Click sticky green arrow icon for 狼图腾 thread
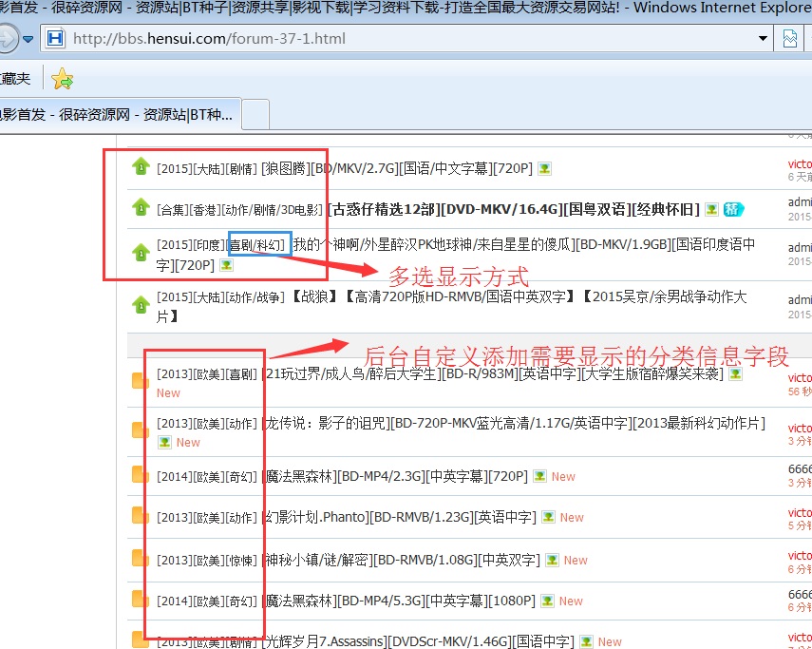Image resolution: width=812 pixels, height=649 pixels. click(141, 166)
